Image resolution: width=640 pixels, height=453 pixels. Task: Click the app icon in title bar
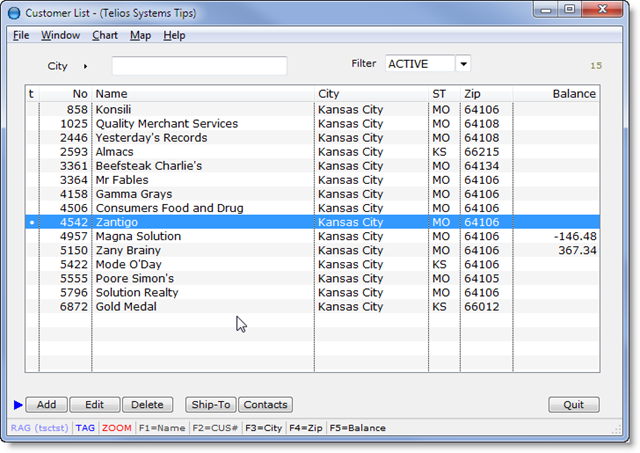[x=14, y=13]
